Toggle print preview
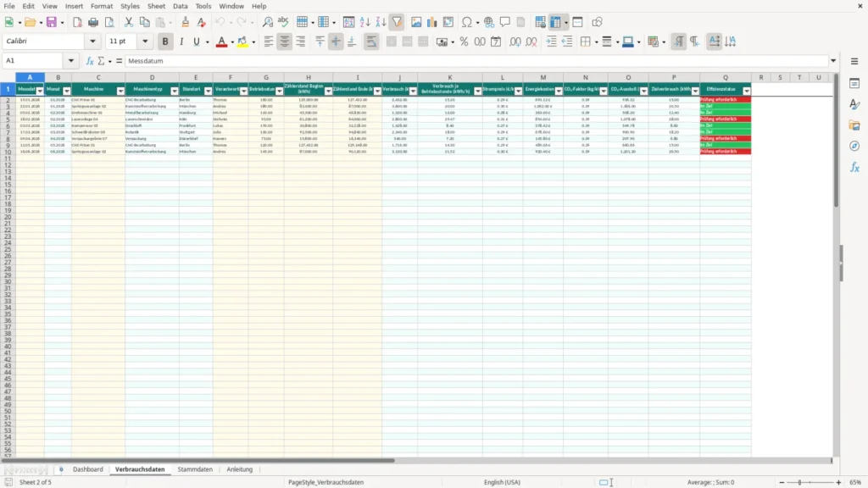 tap(109, 22)
